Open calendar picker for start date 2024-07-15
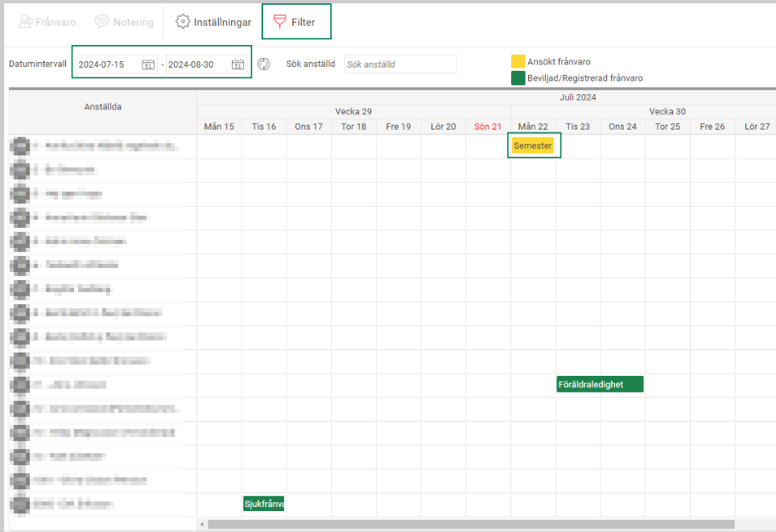This screenshot has height=532, width=776. click(148, 64)
